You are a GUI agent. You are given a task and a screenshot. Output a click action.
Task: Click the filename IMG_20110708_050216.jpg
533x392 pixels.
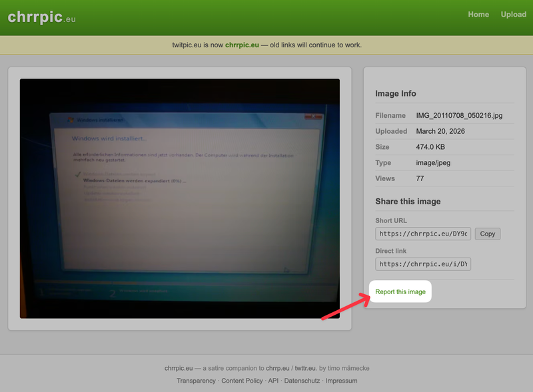[459, 116]
